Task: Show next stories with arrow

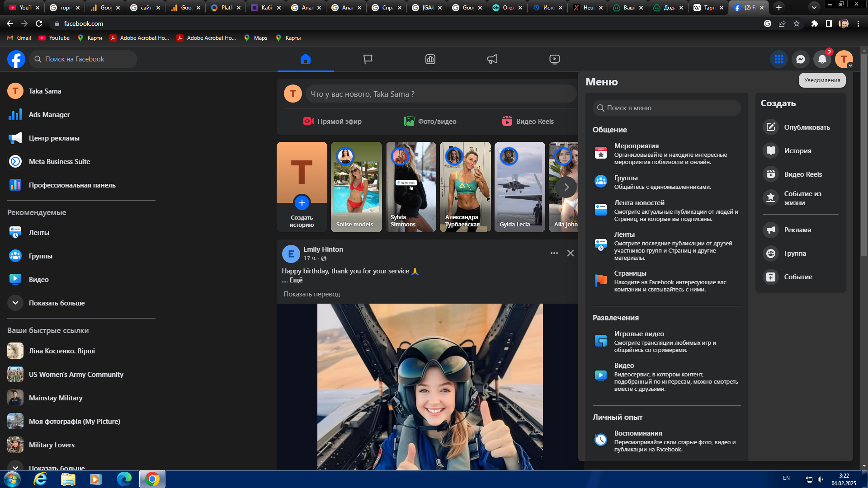Action: [566, 187]
